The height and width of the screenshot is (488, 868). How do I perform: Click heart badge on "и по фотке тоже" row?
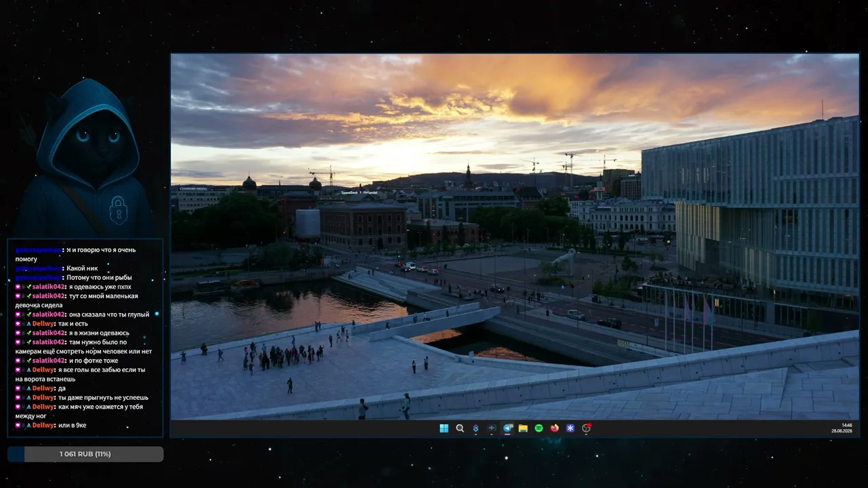(x=18, y=361)
